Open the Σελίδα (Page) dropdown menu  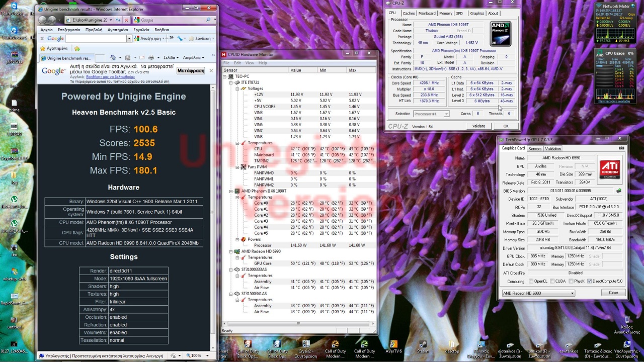point(171,58)
